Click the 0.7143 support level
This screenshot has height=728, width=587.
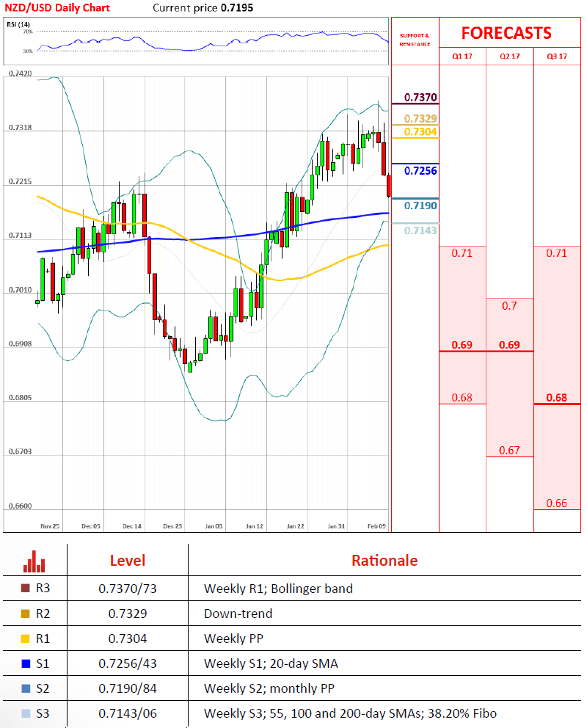click(x=420, y=230)
